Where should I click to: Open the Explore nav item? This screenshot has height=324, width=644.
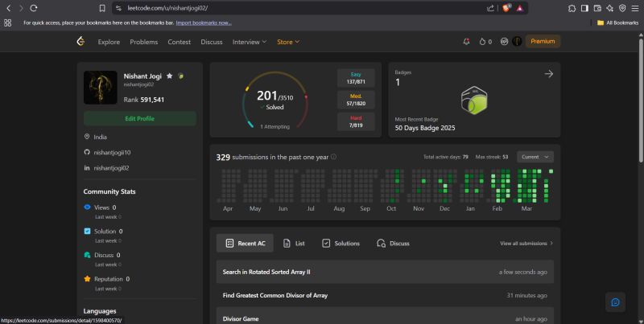pos(109,42)
